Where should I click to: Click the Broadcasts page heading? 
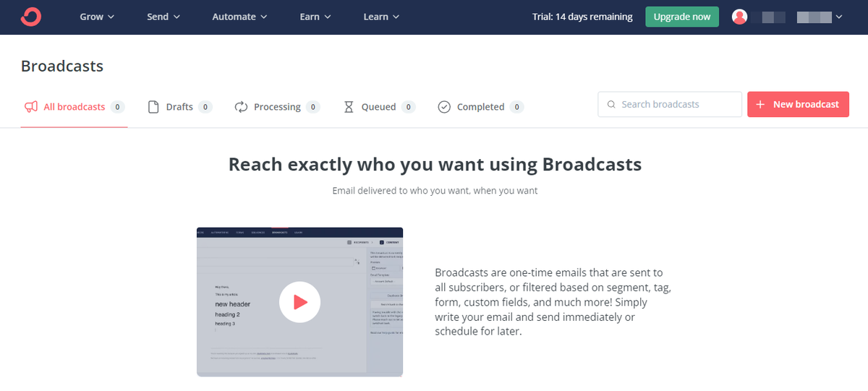click(62, 66)
